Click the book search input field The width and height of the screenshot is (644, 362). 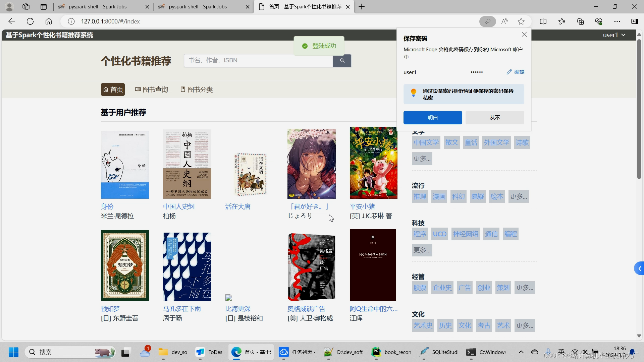258,61
